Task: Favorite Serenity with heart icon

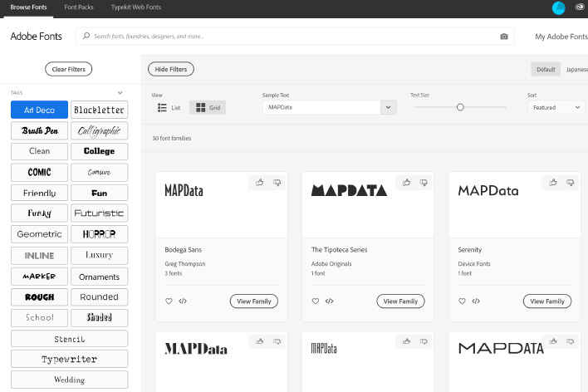Action: pos(462,301)
